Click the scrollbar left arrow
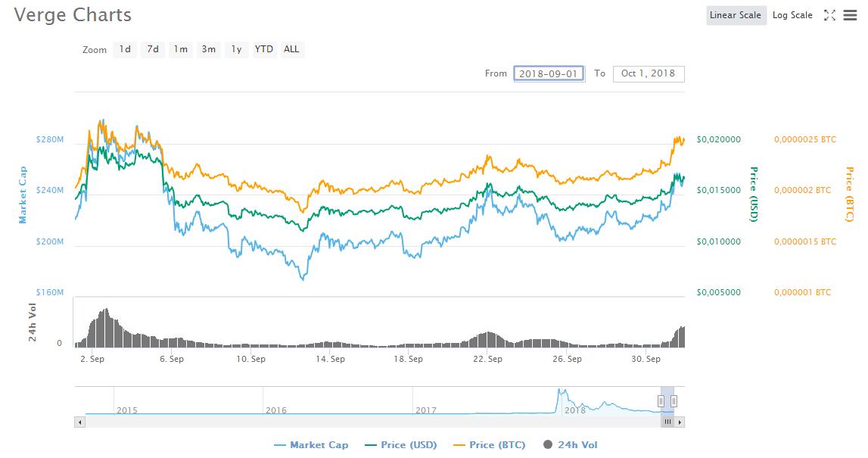The image size is (868, 458). tap(79, 422)
